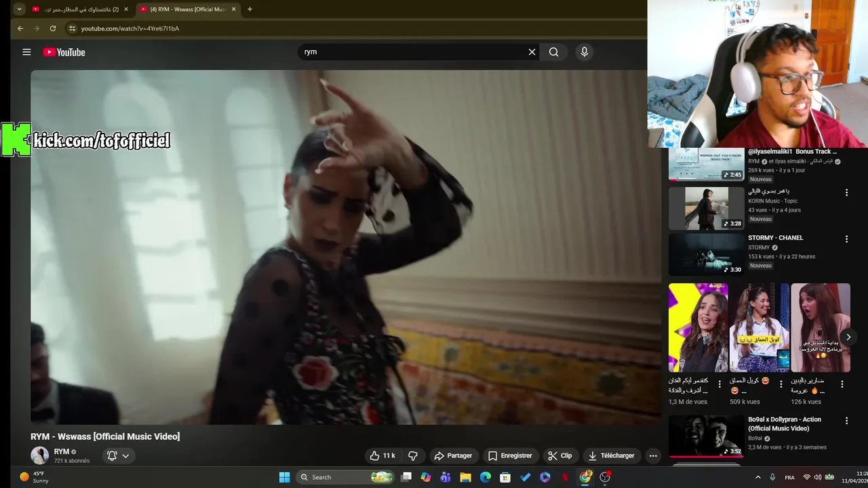The width and height of the screenshot is (868, 488).
Task: Open options for Bo9al x Dollypran video
Action: (846, 421)
